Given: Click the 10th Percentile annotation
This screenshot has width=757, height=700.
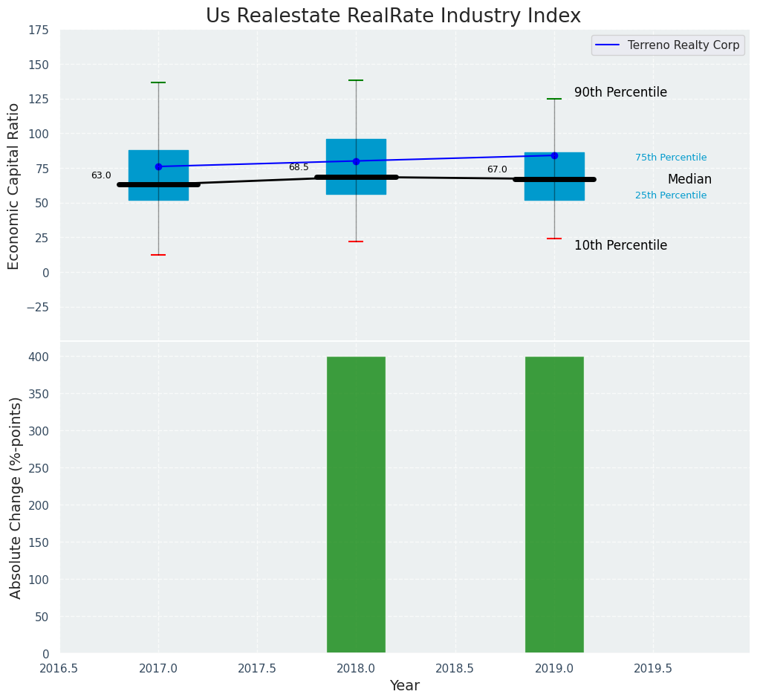Looking at the screenshot, I should (x=620, y=246).
